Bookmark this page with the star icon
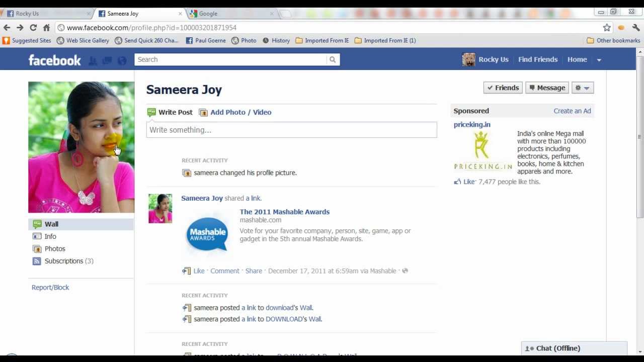 [x=607, y=28]
